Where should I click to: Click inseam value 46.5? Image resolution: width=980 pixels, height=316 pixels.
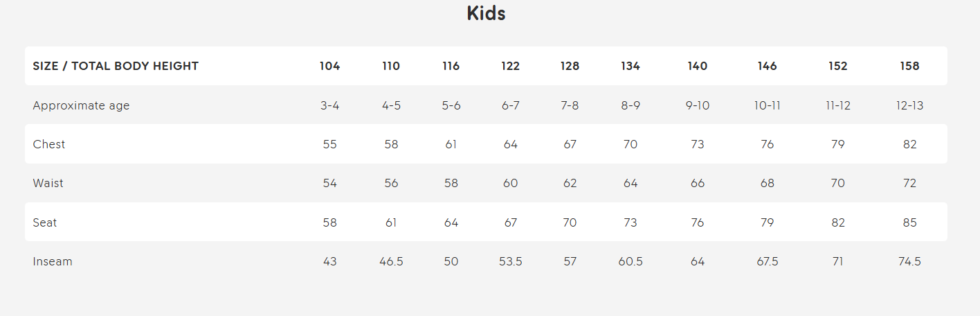391,261
